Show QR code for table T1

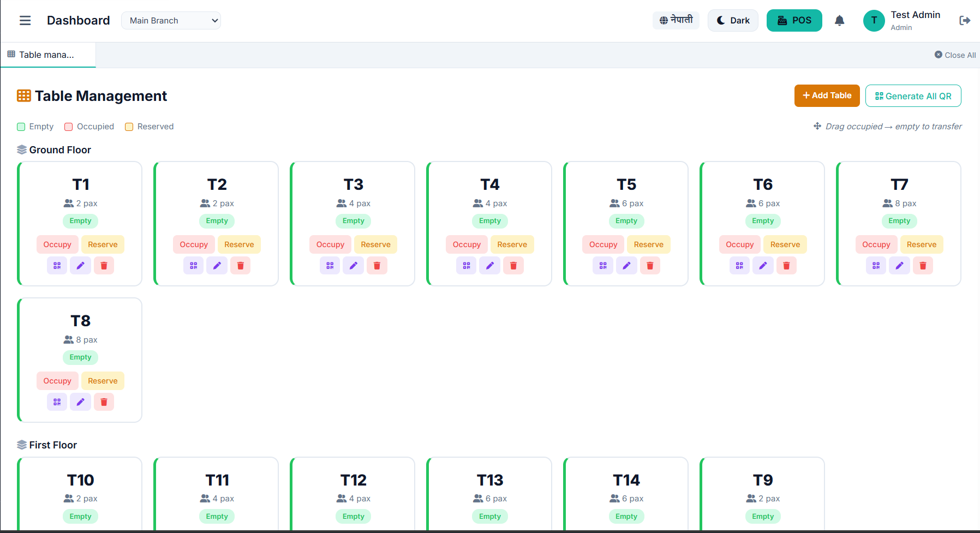pos(57,266)
